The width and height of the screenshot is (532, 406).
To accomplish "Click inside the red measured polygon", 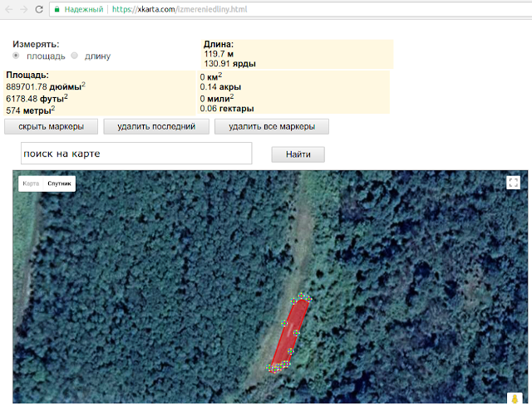I will coord(290,334).
